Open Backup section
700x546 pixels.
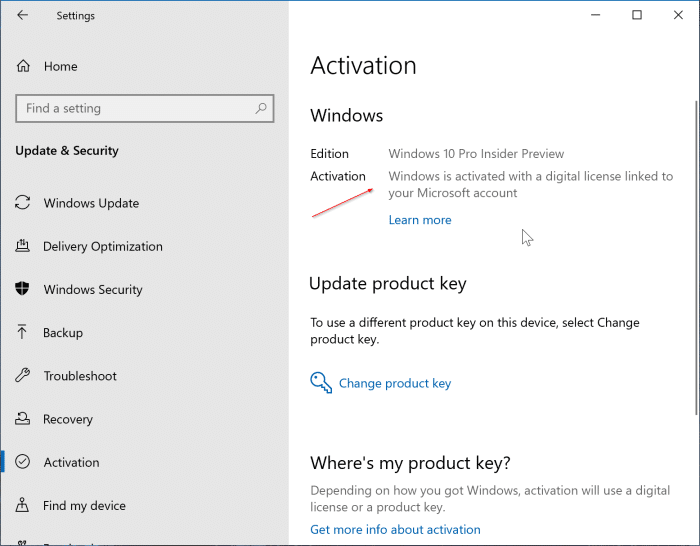(63, 333)
